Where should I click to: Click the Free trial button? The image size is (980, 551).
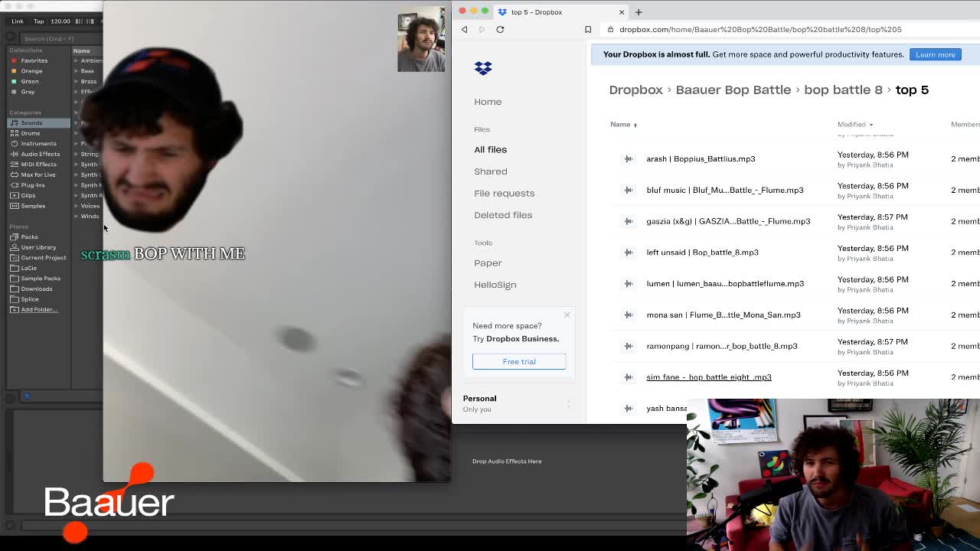[519, 361]
